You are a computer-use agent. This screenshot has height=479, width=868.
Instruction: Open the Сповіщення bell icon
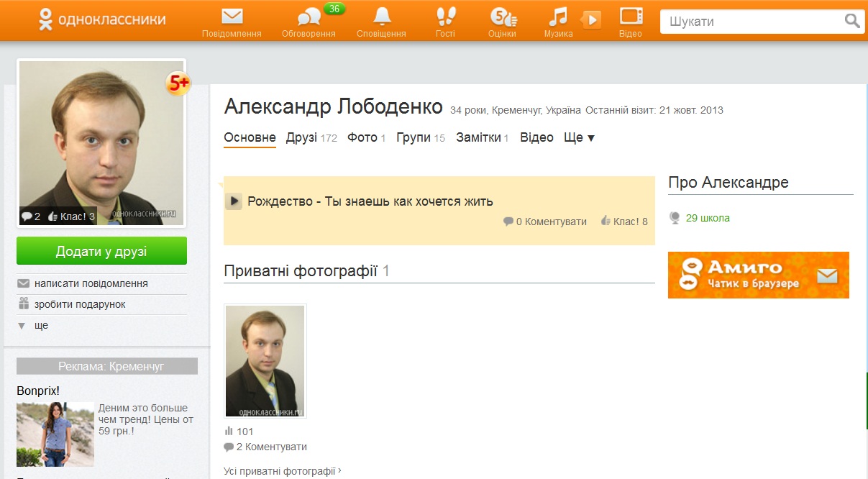381,17
